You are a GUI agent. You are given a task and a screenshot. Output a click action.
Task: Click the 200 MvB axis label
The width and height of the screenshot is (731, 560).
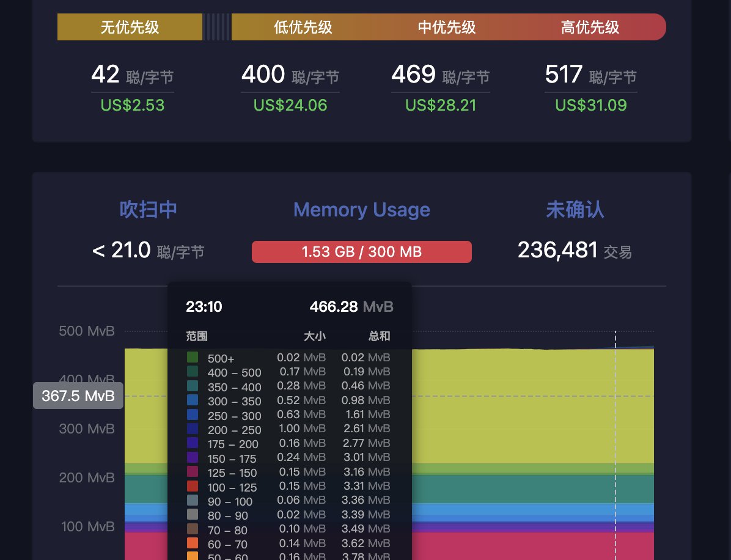[87, 478]
